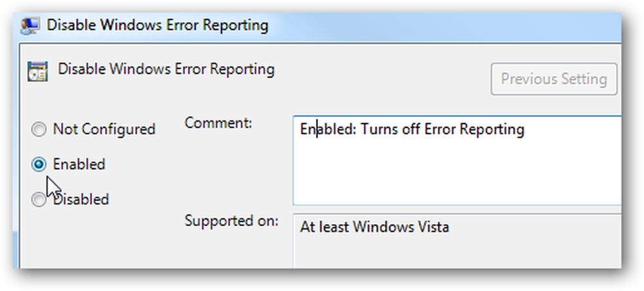The width and height of the screenshot is (644, 291).
Task: Click the empty area below the comment text
Action: pos(457,173)
